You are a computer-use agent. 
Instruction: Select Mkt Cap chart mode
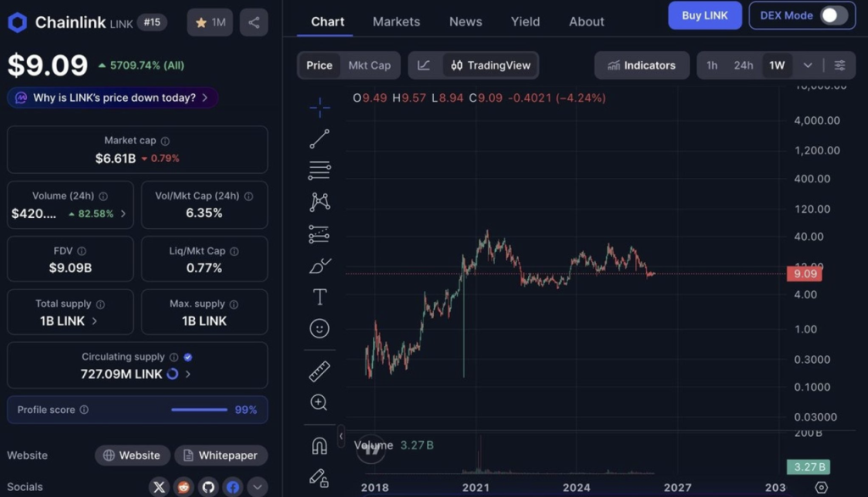click(x=370, y=65)
